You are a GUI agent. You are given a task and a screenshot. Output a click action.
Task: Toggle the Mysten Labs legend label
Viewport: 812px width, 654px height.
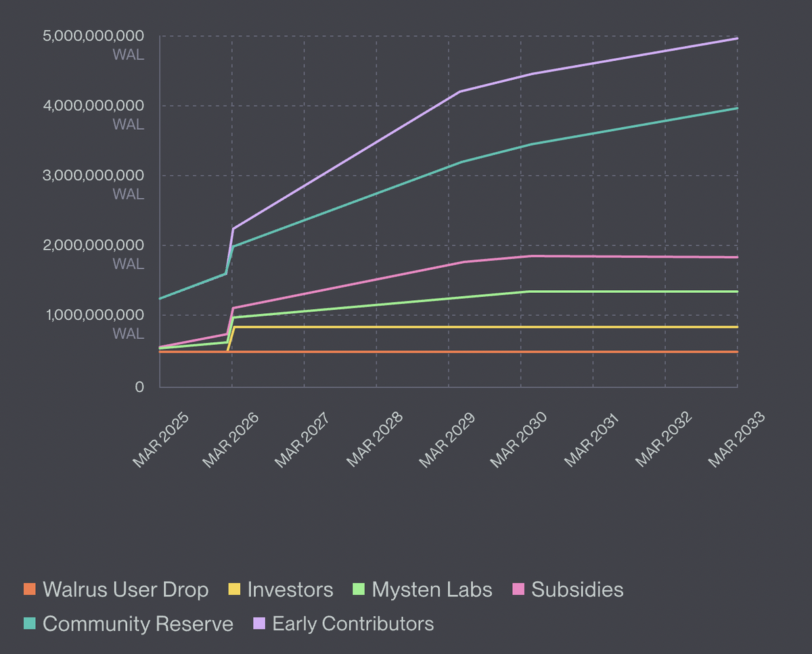432,589
